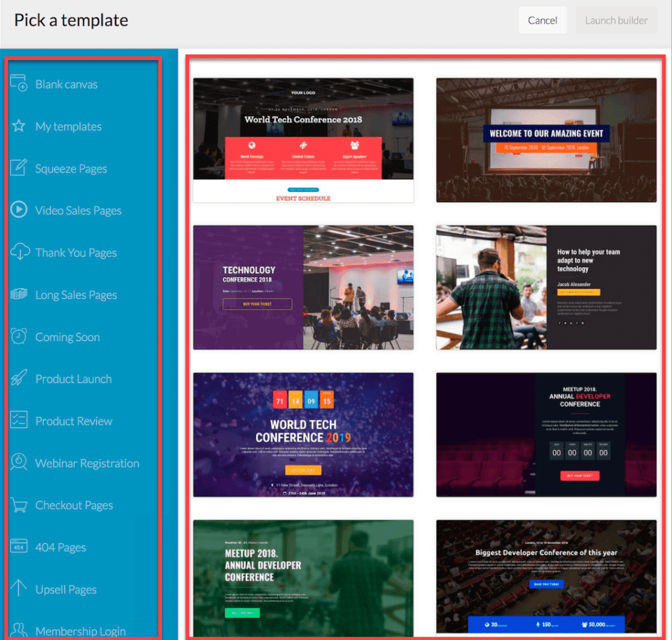Choose the Welcome To Our Amazing Event template

(x=547, y=140)
